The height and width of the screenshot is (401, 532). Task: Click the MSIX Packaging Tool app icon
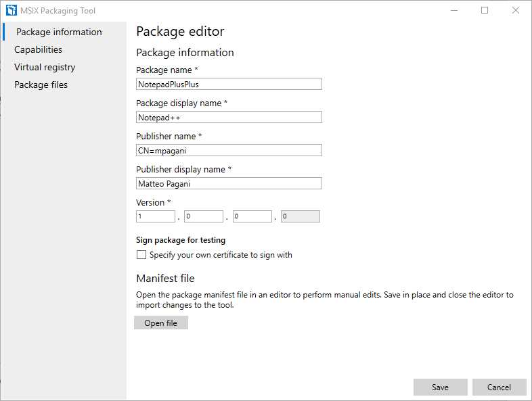12,10
